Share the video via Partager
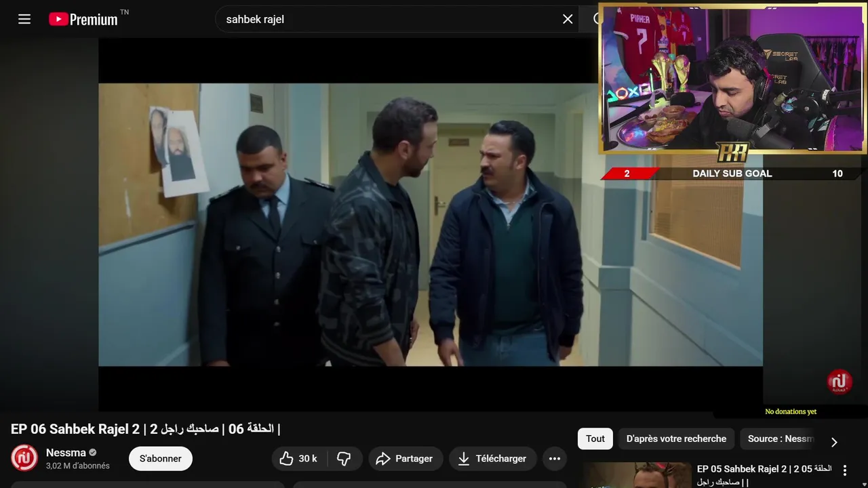This screenshot has width=868, height=488. click(x=406, y=459)
